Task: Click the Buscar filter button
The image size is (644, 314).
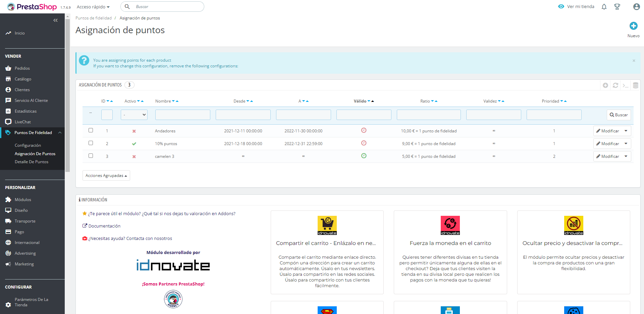Action: click(619, 115)
